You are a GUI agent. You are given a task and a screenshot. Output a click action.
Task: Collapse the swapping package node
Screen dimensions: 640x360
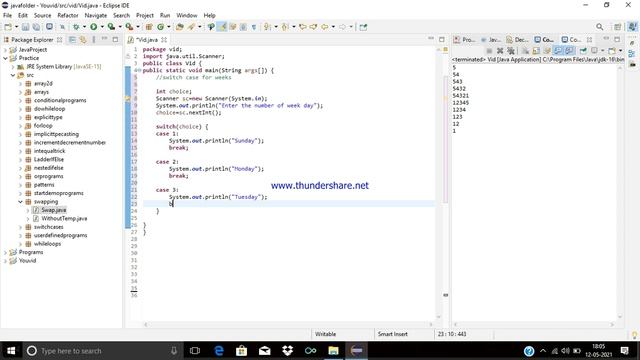tap(20, 202)
